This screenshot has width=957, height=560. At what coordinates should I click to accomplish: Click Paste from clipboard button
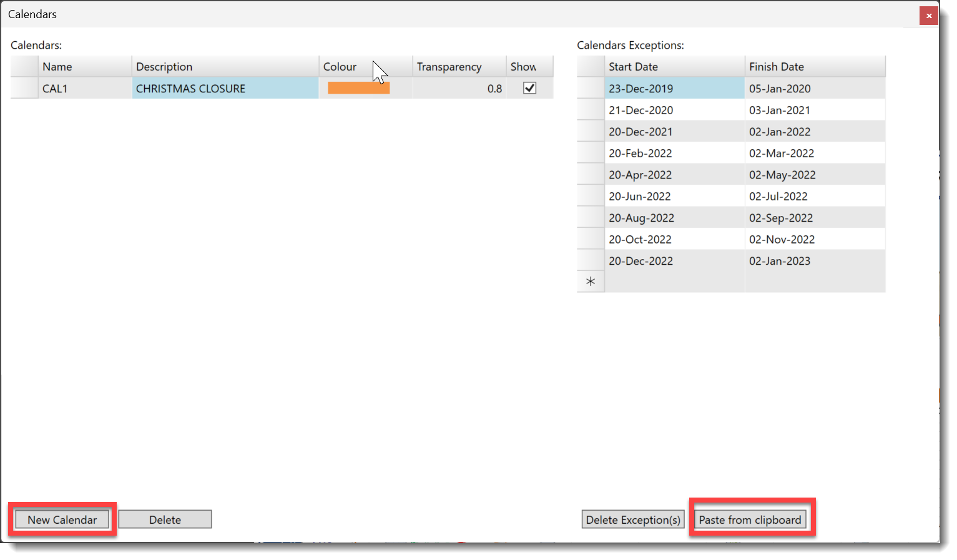click(x=750, y=519)
